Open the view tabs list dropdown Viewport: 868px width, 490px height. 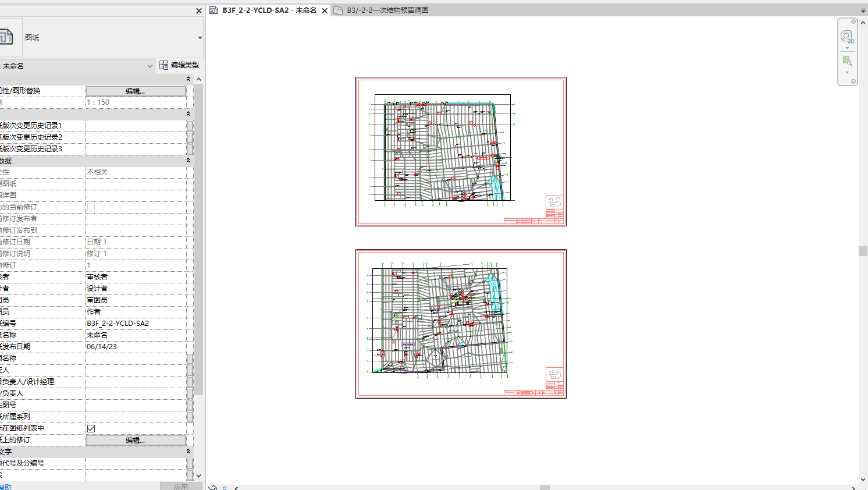pos(863,10)
